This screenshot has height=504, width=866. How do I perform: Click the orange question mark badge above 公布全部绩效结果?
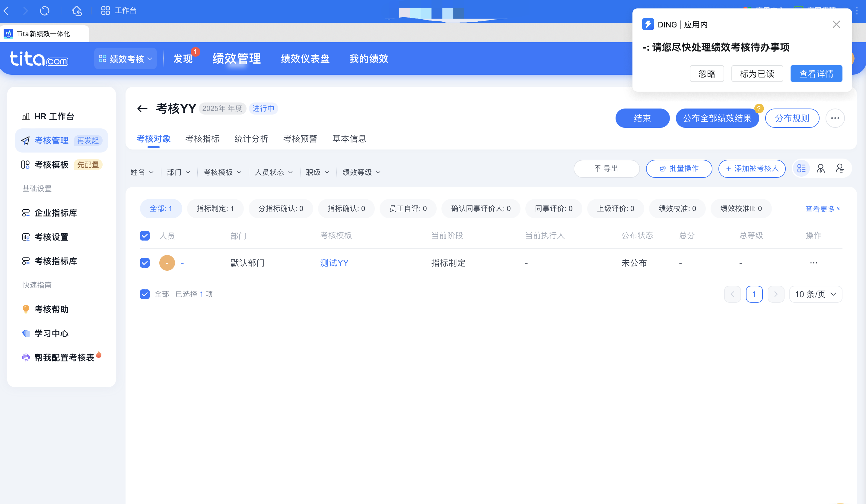pyautogui.click(x=759, y=108)
